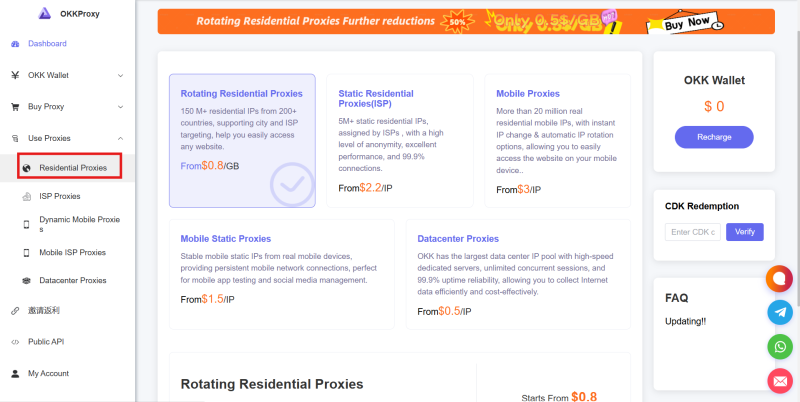Select the Rotating Residential Proxies card

(x=242, y=141)
